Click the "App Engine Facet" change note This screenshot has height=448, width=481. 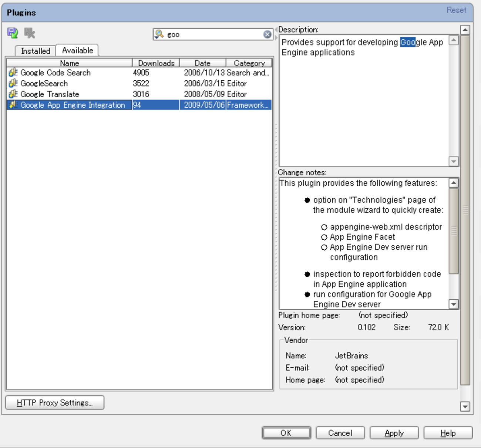(362, 237)
